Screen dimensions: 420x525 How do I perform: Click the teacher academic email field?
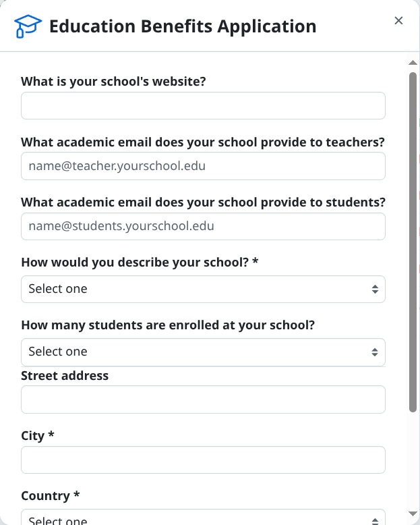[x=203, y=166]
